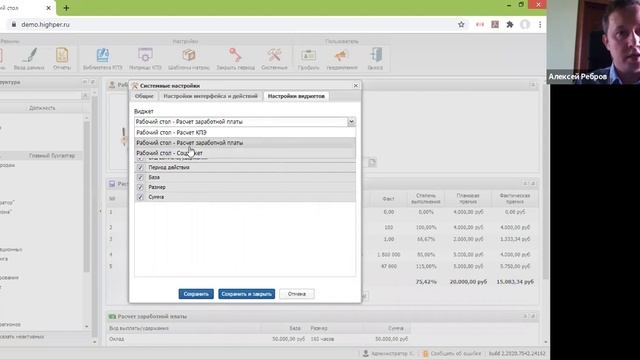Close the Системные настройки dialog
Viewport: 640px width, 360px height.
[x=356, y=85]
